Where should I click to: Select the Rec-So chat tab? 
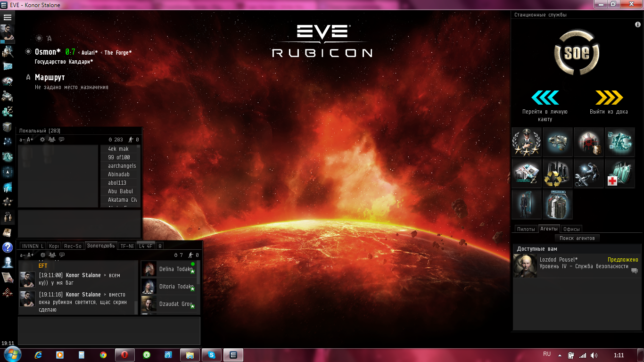pos(73,246)
